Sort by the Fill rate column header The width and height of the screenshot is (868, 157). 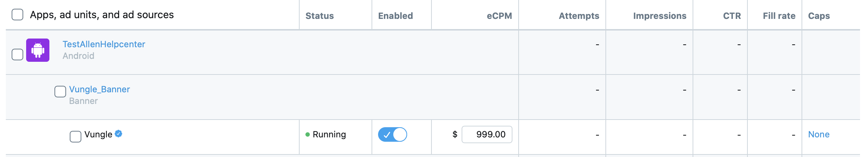[779, 16]
